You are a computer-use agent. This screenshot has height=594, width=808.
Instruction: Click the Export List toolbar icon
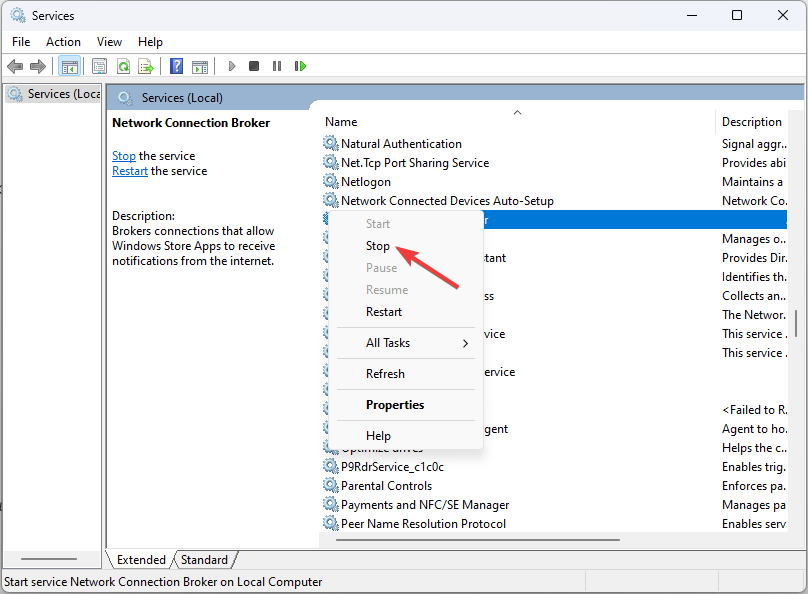point(146,66)
